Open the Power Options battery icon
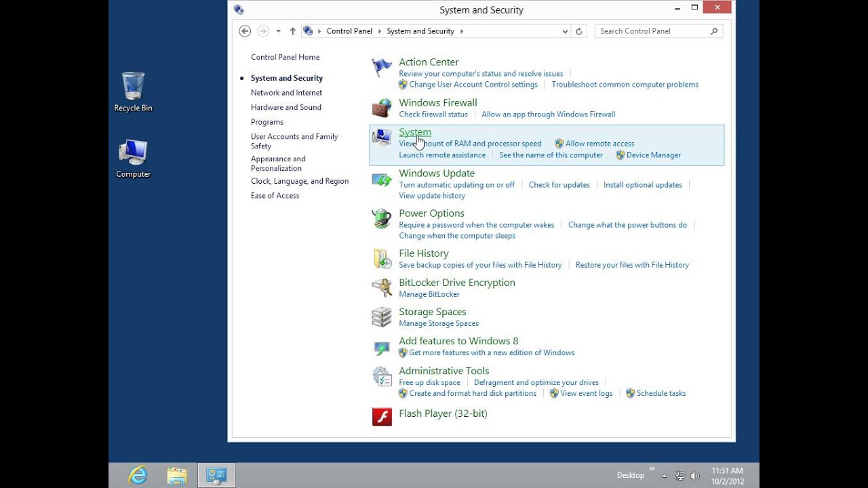 point(382,219)
